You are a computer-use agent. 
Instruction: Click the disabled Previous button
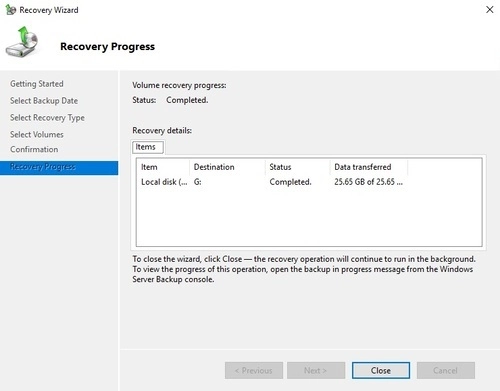(x=254, y=370)
